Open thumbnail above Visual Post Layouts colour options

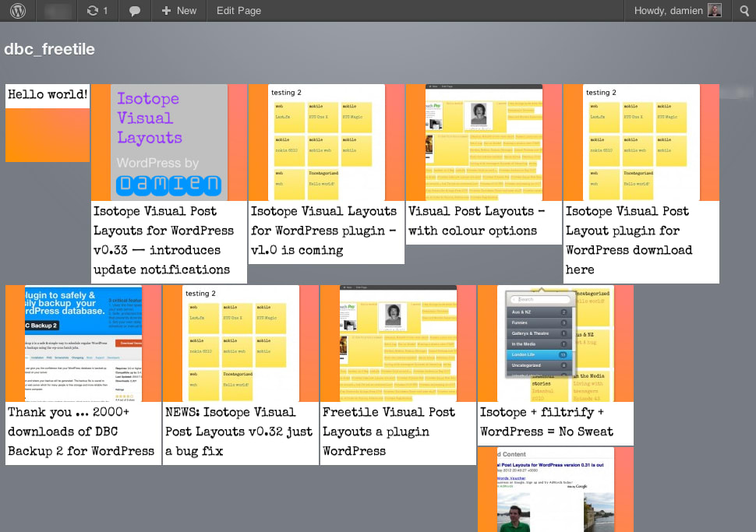click(x=483, y=143)
